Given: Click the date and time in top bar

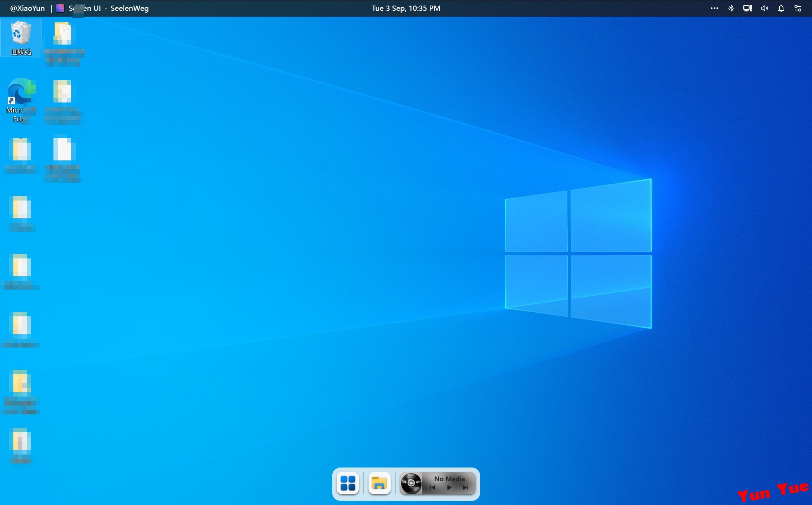Looking at the screenshot, I should (406, 8).
